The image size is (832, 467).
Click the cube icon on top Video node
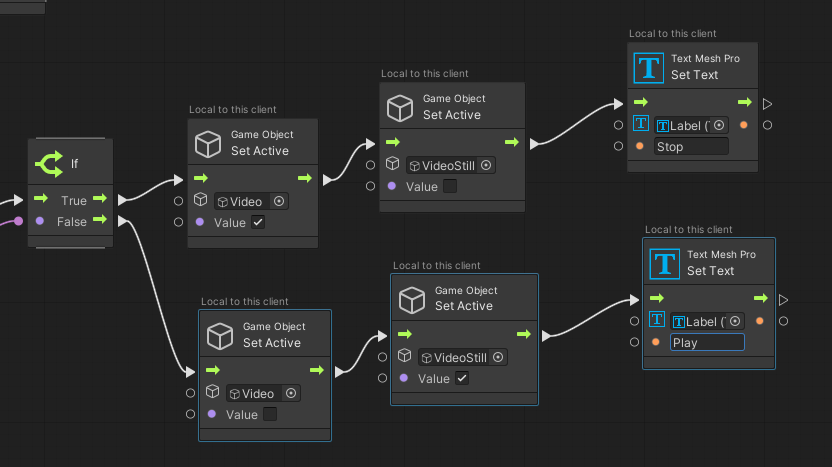(x=208, y=144)
